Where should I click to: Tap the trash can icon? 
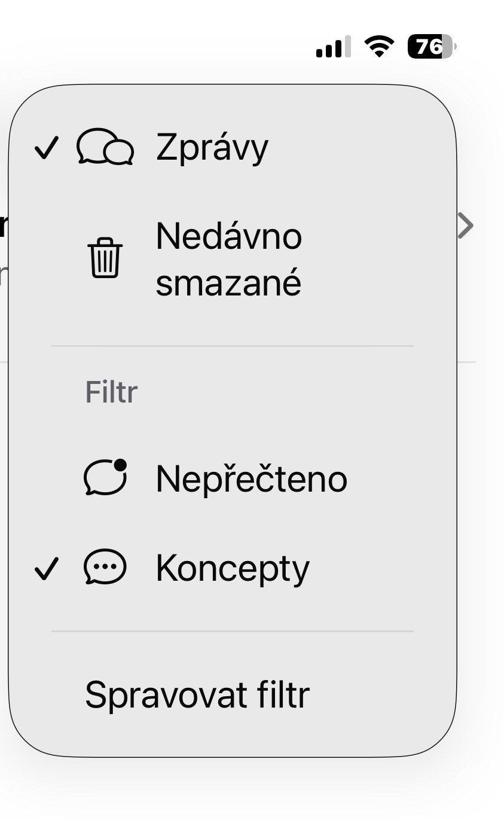(x=105, y=258)
